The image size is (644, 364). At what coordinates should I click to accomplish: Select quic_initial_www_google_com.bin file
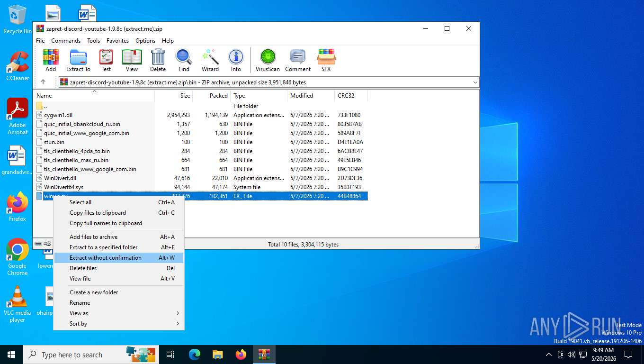tap(201, 133)
